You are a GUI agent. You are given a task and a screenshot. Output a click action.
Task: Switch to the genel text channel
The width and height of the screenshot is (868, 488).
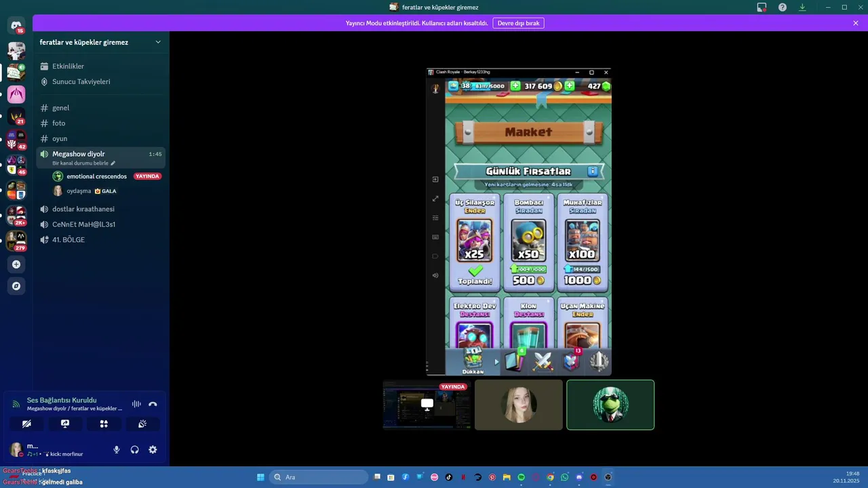click(100, 108)
